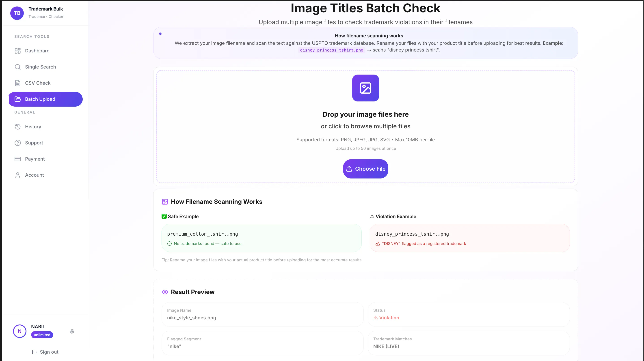Click the Single Search magnifier icon
Viewport: 644px width, 361px height.
pos(17,67)
